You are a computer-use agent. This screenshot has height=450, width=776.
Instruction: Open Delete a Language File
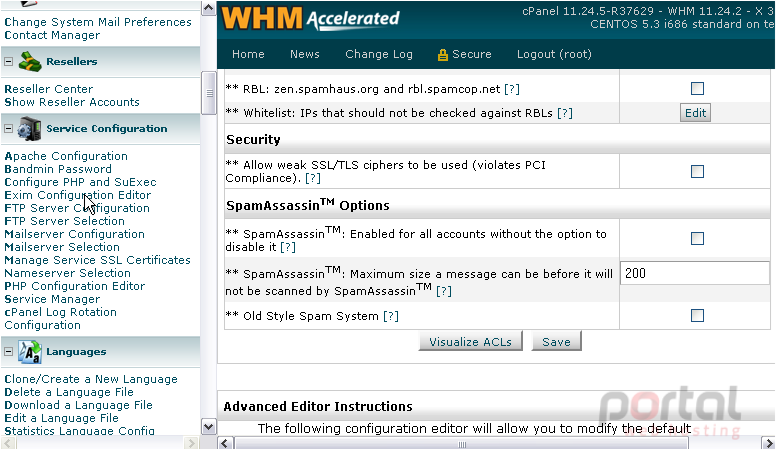[x=69, y=392]
